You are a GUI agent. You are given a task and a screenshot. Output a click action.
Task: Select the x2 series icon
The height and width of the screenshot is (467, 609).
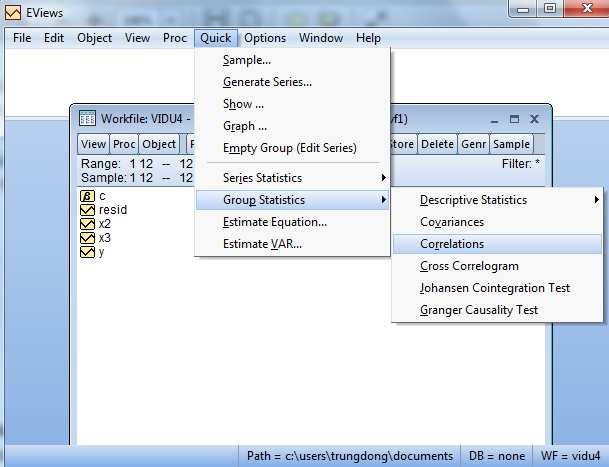pyautogui.click(x=87, y=224)
